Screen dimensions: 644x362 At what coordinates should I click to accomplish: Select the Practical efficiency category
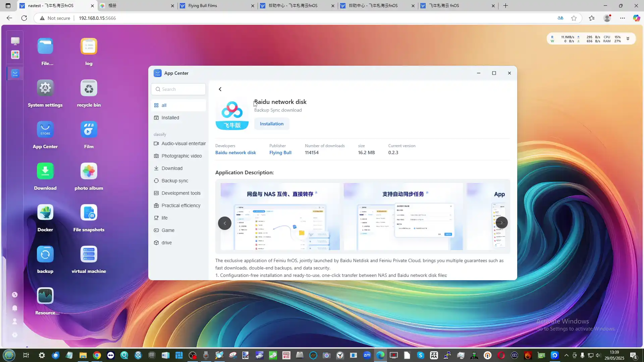(178, 205)
